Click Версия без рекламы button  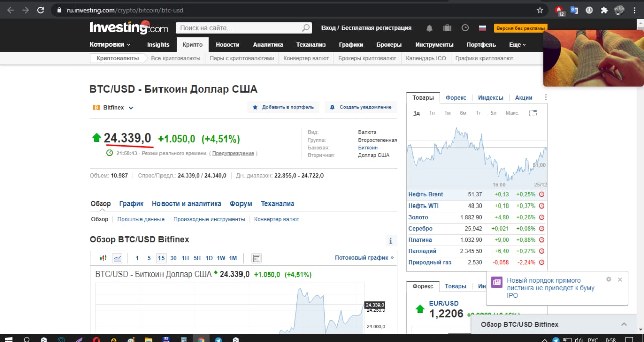point(520,28)
